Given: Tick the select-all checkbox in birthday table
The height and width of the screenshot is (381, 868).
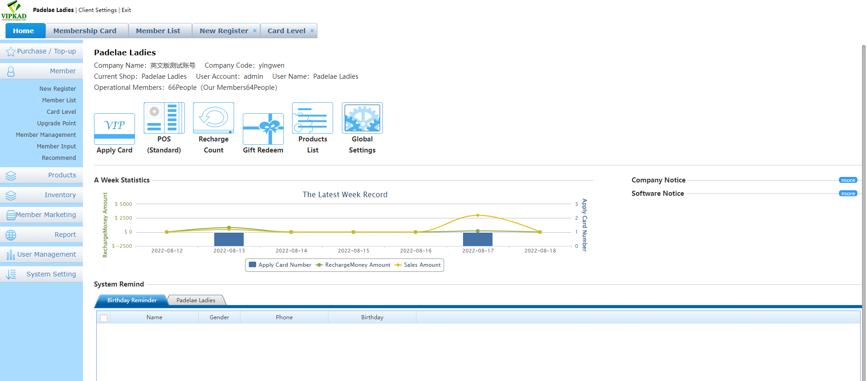Looking at the screenshot, I should [104, 318].
